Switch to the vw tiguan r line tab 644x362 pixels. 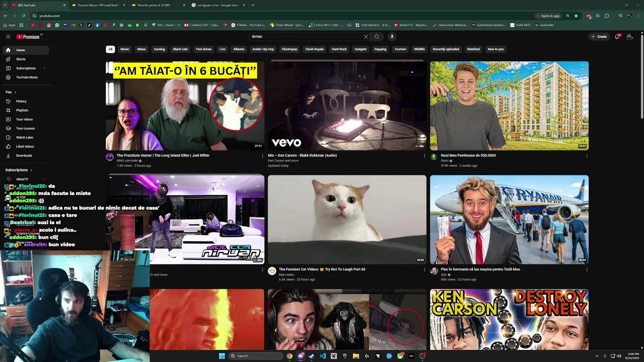pos(218,5)
